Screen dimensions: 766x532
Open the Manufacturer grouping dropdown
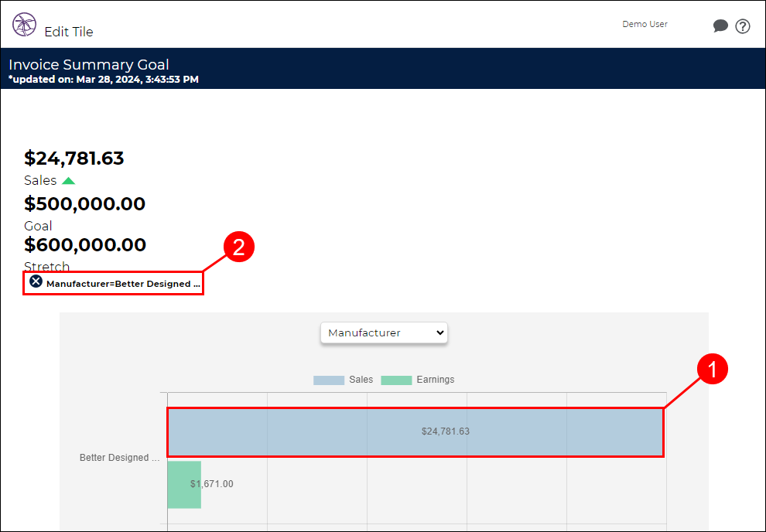[384, 332]
